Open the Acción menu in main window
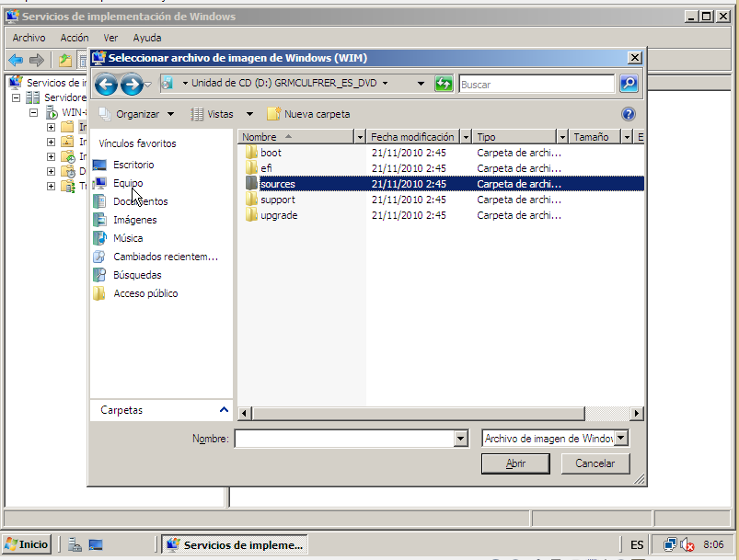Viewport: 739px width, 560px height. pos(74,38)
